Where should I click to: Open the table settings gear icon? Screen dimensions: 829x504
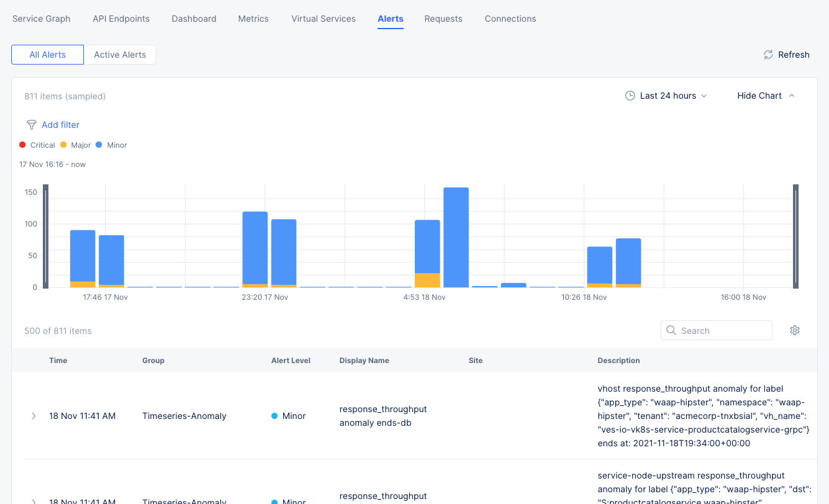click(x=795, y=330)
